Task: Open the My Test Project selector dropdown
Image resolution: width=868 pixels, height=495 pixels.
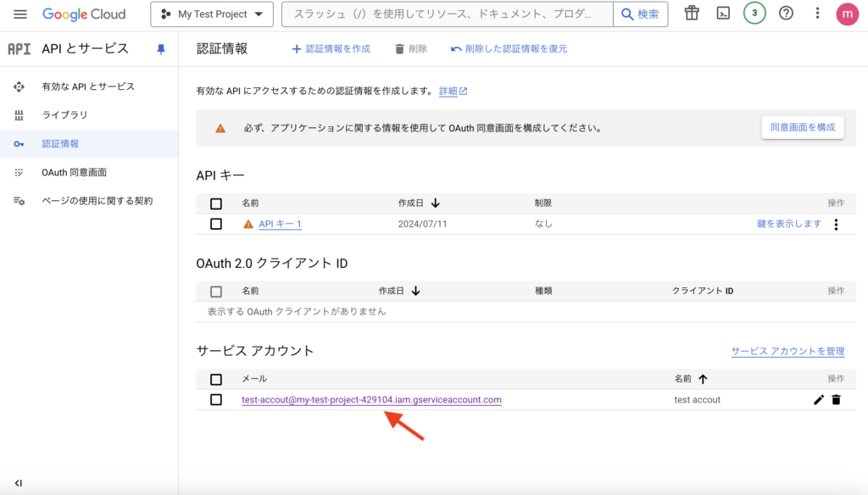Action: tap(211, 14)
